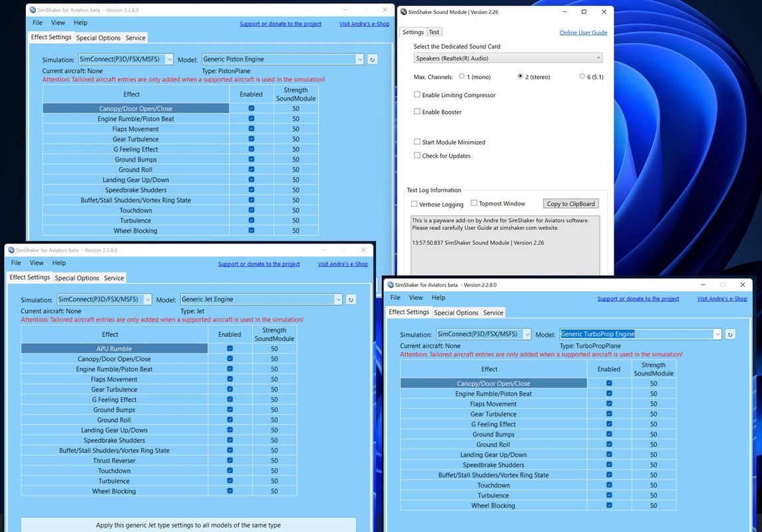The image size is (762, 532).
Task: Click refresh icon in TurboProp Engine window
Action: [730, 334]
